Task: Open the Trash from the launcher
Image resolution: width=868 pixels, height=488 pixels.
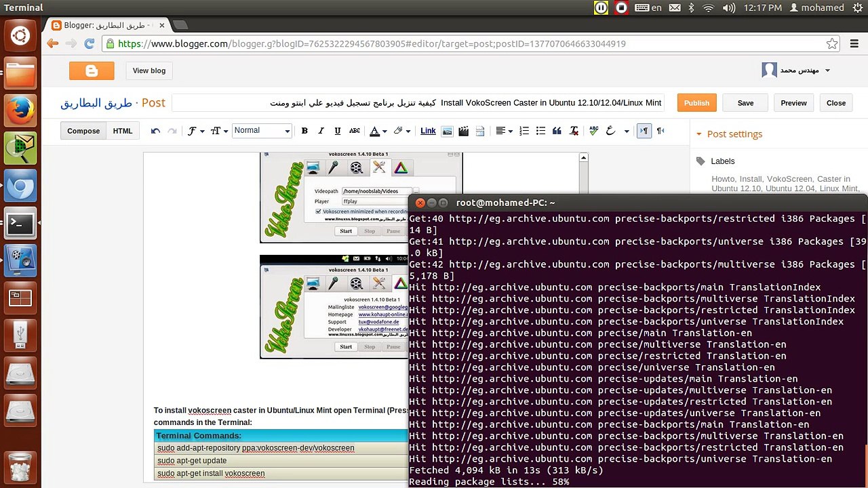Action: pos(20,468)
